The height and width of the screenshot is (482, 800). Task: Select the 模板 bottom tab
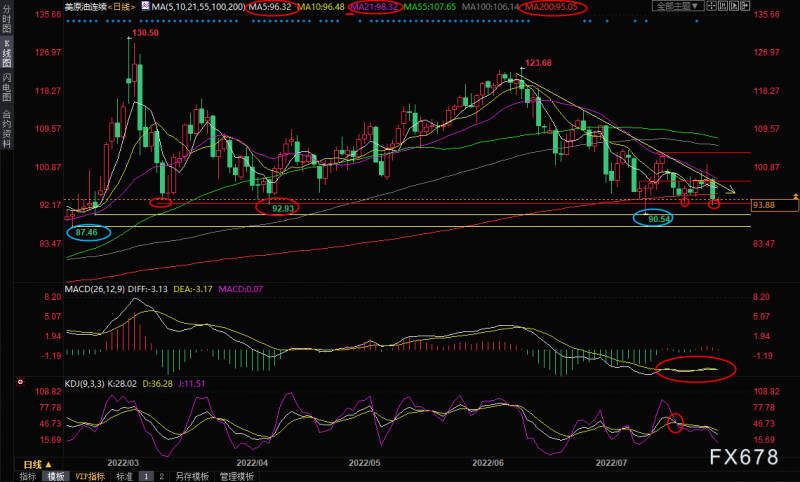tap(56, 476)
